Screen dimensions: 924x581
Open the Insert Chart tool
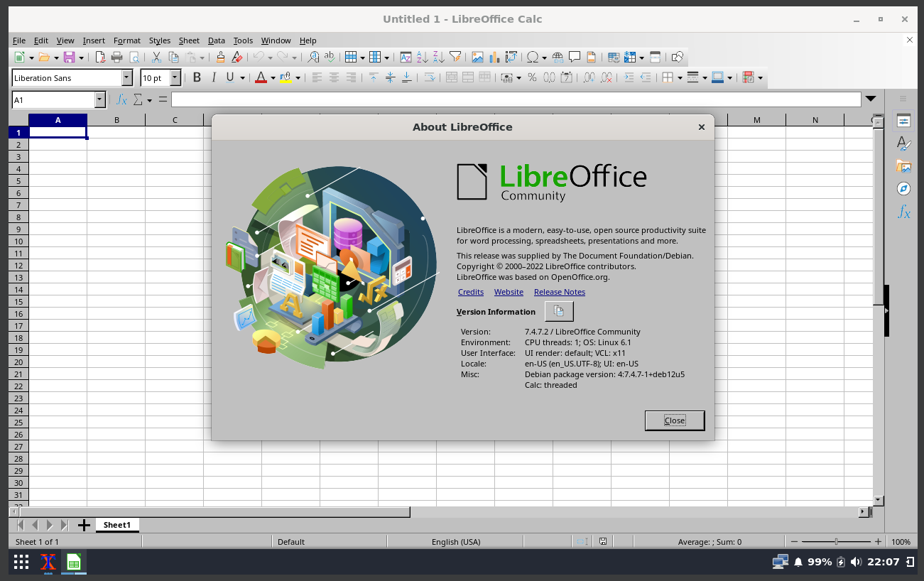click(495, 57)
